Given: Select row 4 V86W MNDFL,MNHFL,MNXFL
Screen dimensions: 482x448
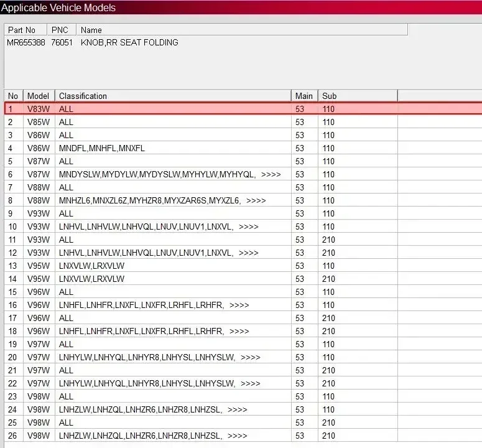Looking at the screenshot, I should 243,148.
